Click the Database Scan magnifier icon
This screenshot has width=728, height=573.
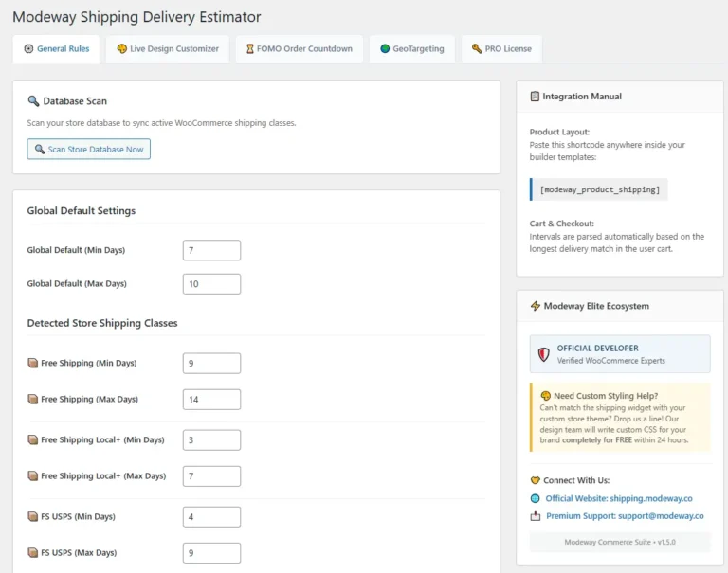[x=33, y=100]
